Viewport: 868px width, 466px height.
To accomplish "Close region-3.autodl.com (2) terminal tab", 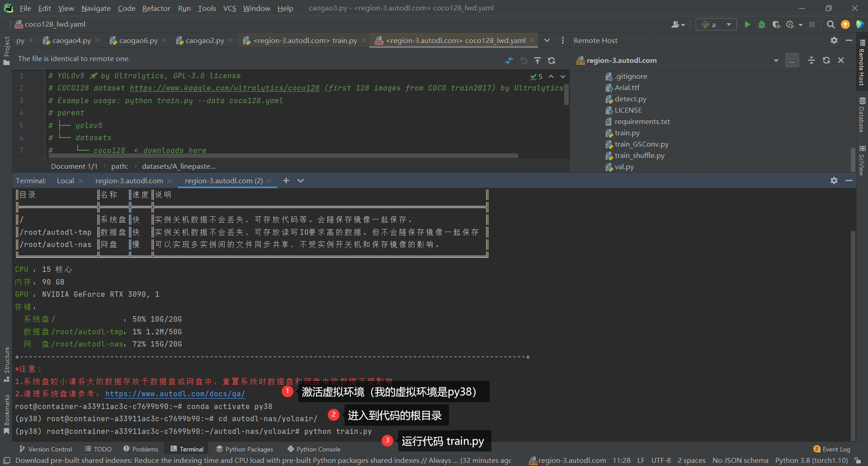I will pos(269,181).
